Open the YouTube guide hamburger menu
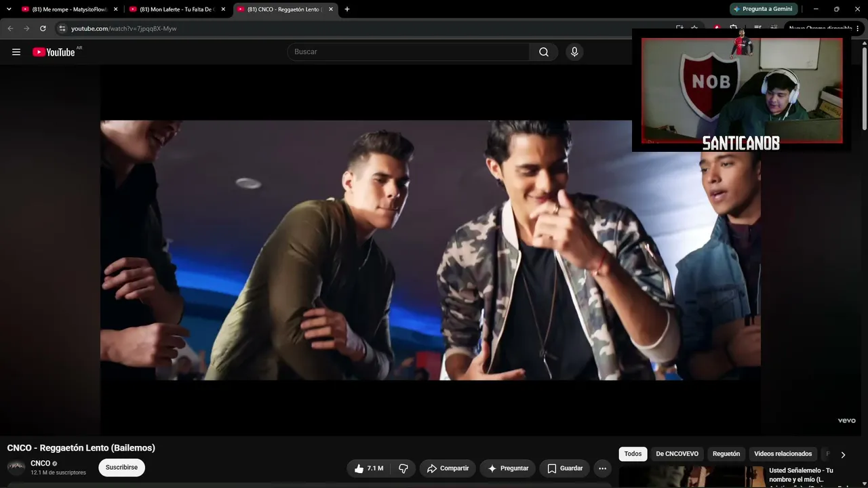Image resolution: width=868 pixels, height=488 pixels. [x=16, y=52]
